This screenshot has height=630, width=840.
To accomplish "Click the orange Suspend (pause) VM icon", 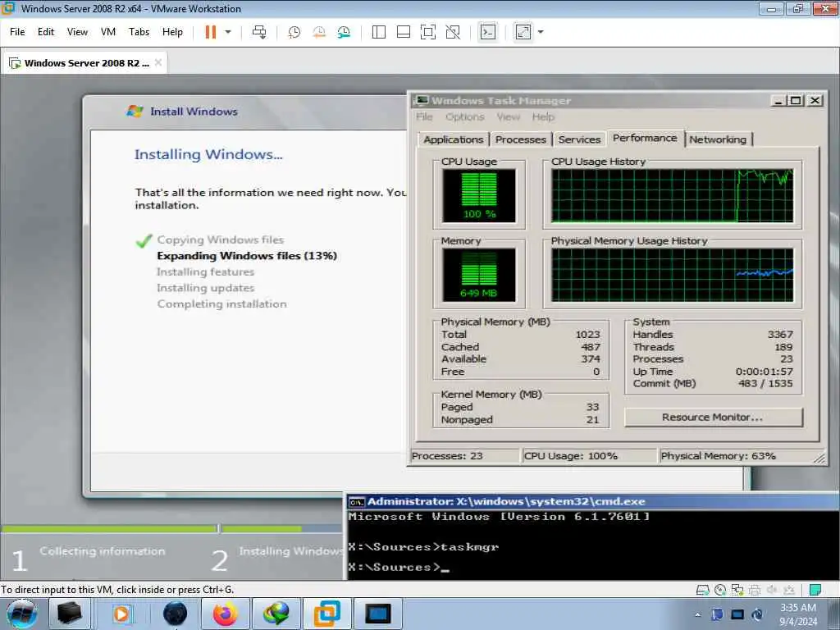I will click(211, 32).
